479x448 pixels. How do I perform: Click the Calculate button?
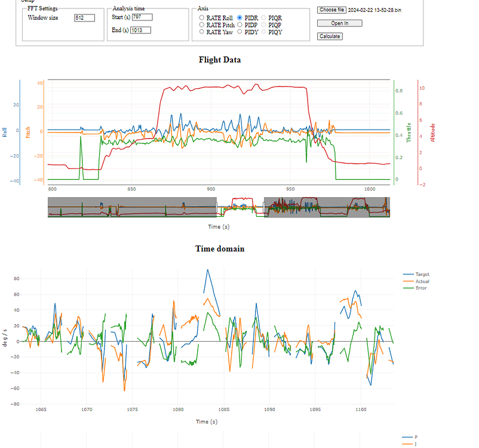pos(330,36)
